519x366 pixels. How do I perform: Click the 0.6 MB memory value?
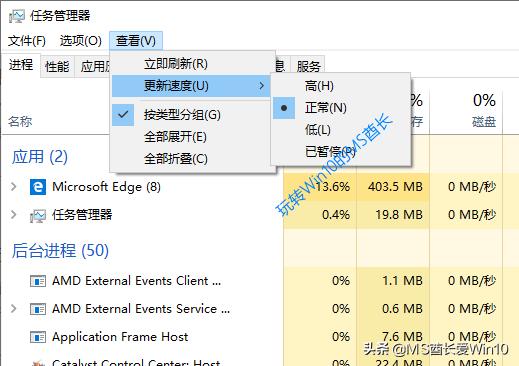(402, 309)
